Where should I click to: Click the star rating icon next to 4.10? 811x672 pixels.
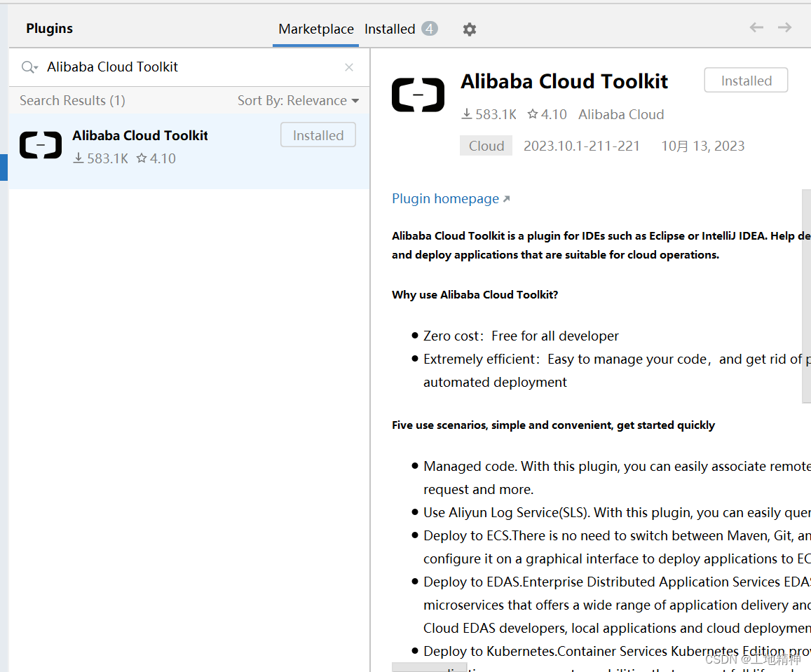[533, 114]
